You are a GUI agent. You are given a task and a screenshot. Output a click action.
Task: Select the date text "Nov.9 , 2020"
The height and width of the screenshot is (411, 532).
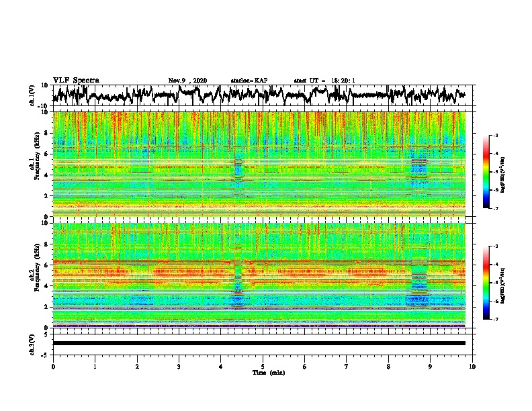coord(187,81)
